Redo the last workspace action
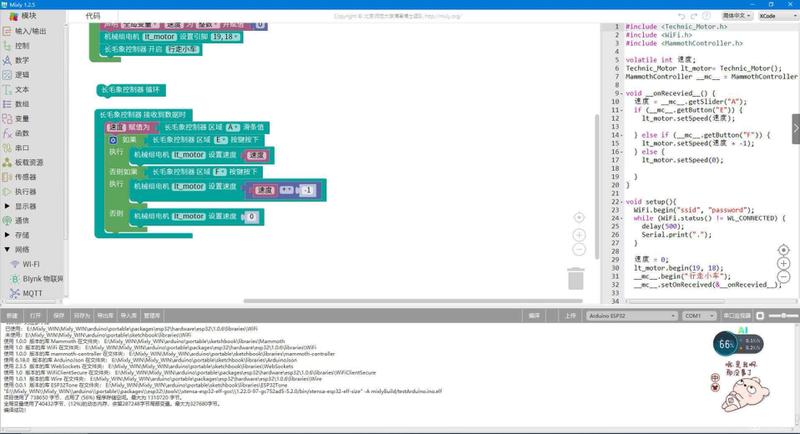 point(694,16)
